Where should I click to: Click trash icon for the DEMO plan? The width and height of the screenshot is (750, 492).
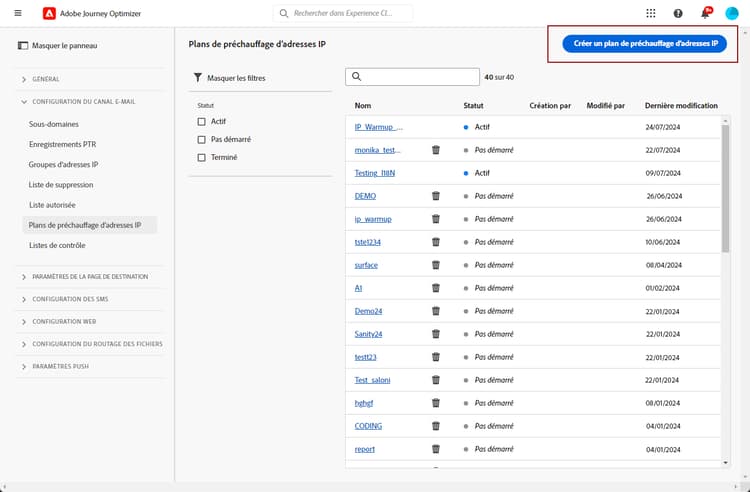(436, 196)
